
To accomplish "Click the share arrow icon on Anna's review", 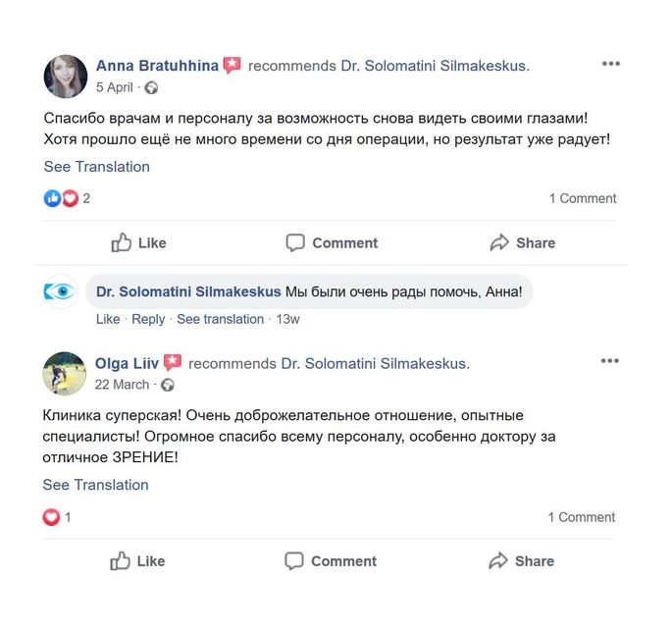I will [x=499, y=242].
